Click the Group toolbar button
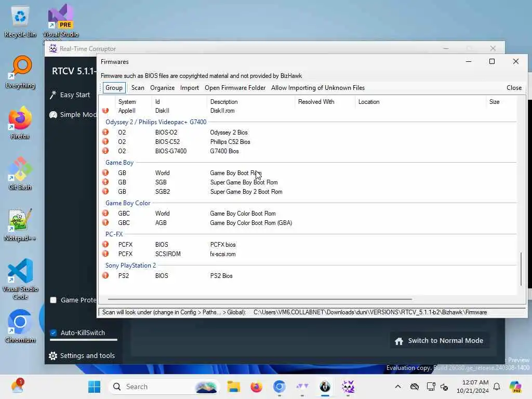 (114, 88)
